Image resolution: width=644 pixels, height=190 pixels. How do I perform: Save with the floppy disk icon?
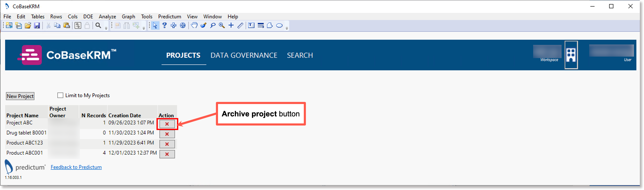pyautogui.click(x=37, y=26)
